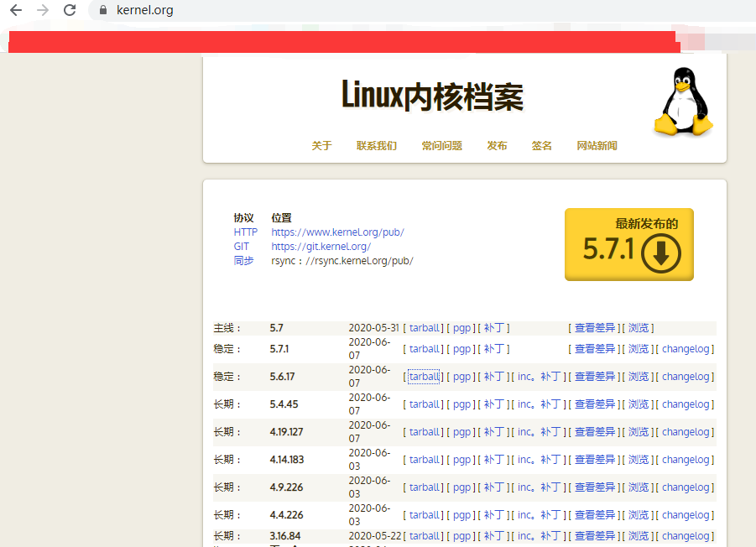Open changelog for 5.6.17
Screen dimensions: 756x547
[x=686, y=377]
